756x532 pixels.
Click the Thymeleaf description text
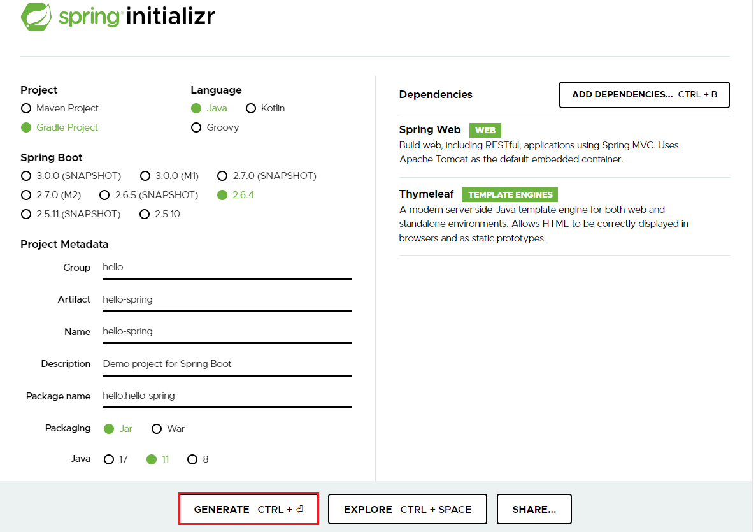[x=543, y=224]
